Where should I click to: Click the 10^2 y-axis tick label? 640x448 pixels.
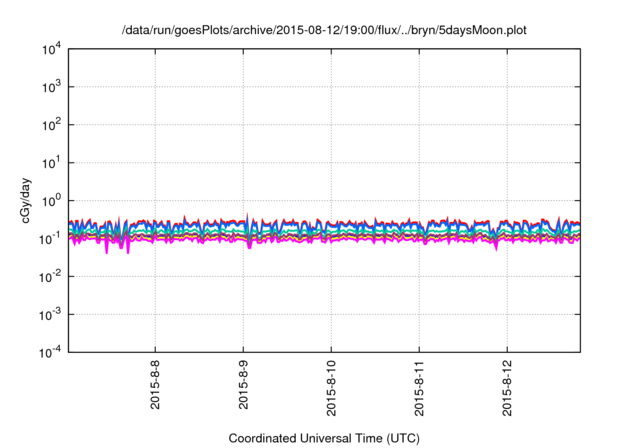pyautogui.click(x=51, y=125)
